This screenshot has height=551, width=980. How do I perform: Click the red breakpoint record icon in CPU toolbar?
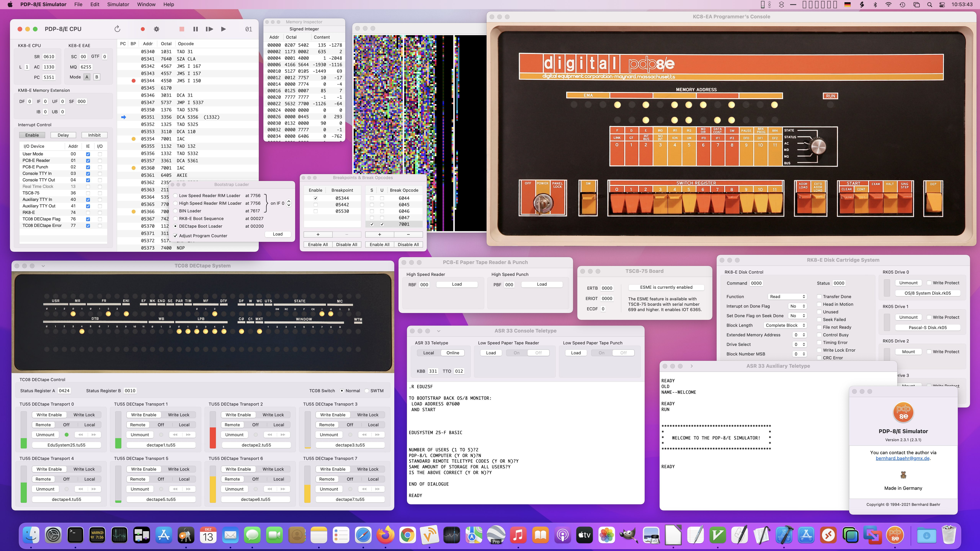[143, 29]
